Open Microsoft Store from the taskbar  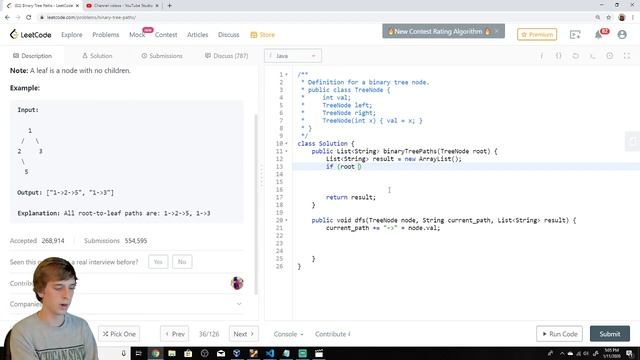click(188, 353)
